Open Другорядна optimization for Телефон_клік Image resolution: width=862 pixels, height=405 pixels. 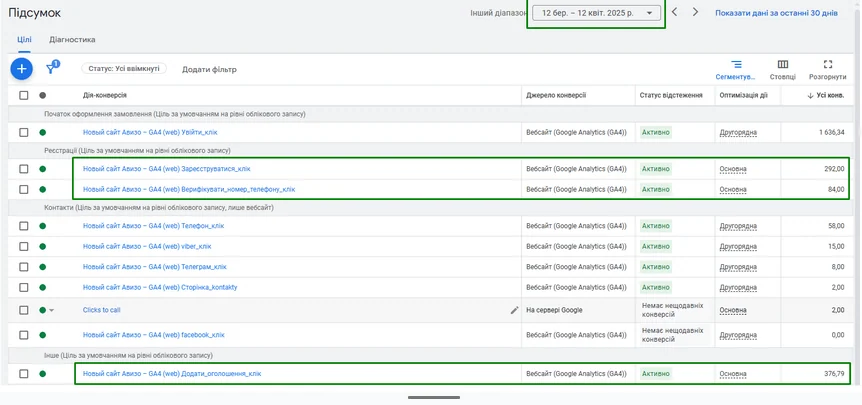[738, 226]
